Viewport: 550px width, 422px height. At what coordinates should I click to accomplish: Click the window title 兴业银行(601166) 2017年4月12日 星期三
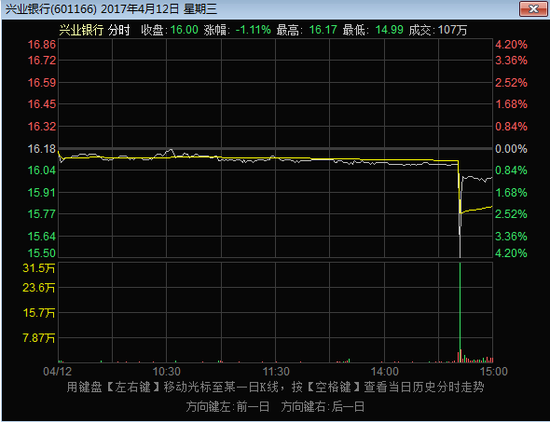[x=111, y=9]
